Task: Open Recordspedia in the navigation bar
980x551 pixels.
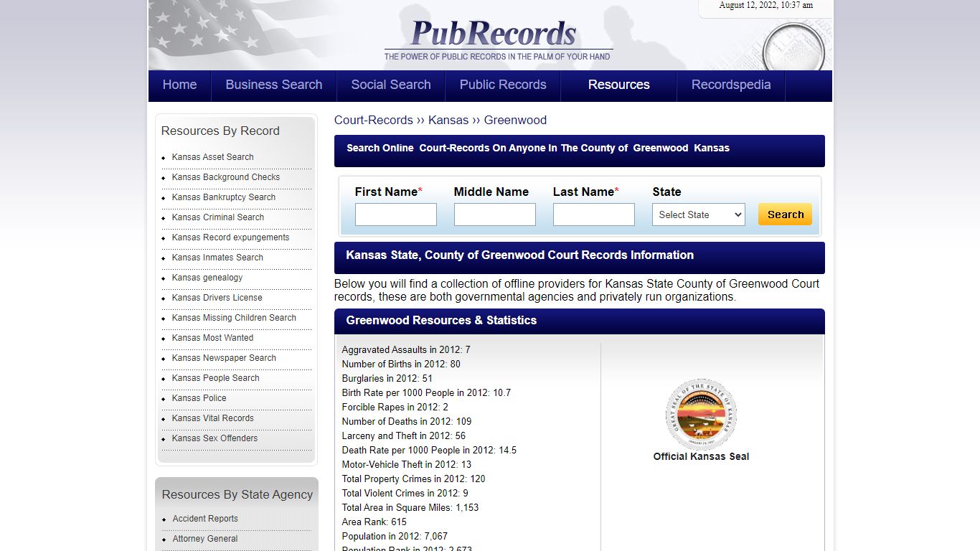Action: (731, 85)
